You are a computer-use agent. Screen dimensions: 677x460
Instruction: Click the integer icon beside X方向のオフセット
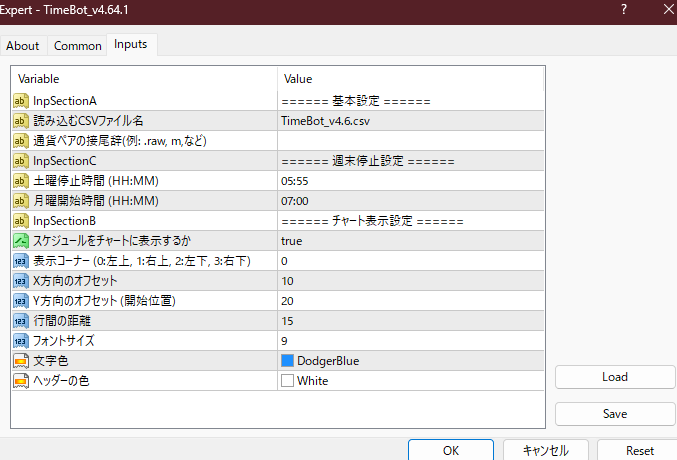(x=21, y=281)
